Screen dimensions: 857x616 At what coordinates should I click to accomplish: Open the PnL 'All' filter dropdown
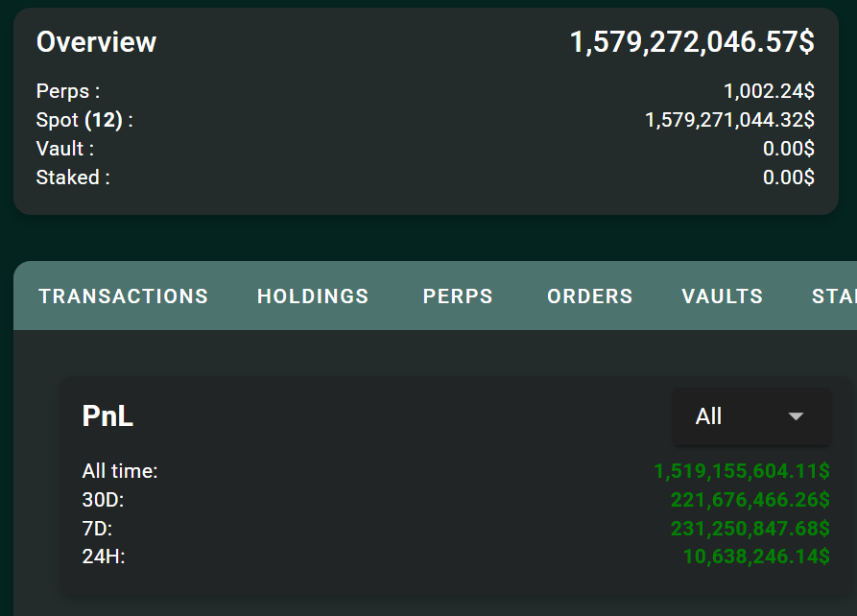coord(739,416)
